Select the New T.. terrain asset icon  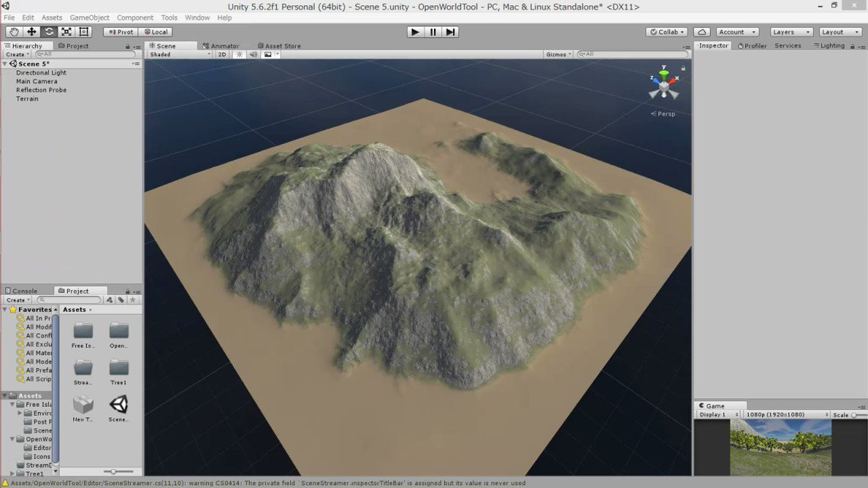83,404
